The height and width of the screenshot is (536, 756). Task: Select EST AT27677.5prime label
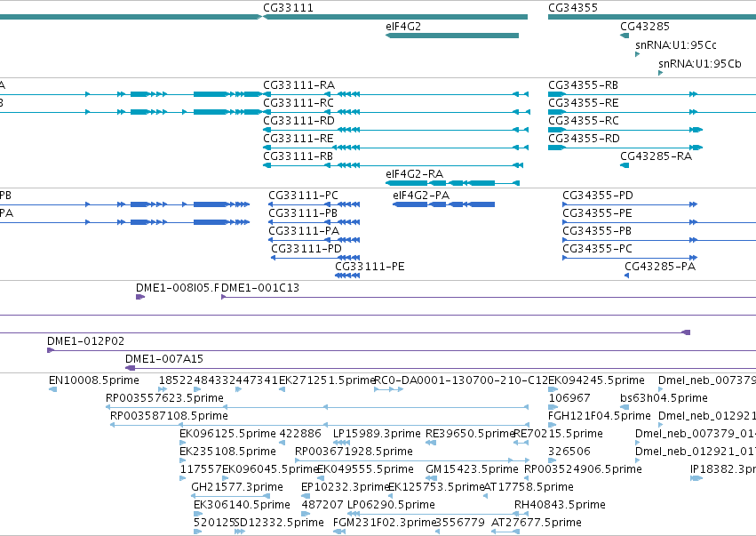[x=537, y=523]
